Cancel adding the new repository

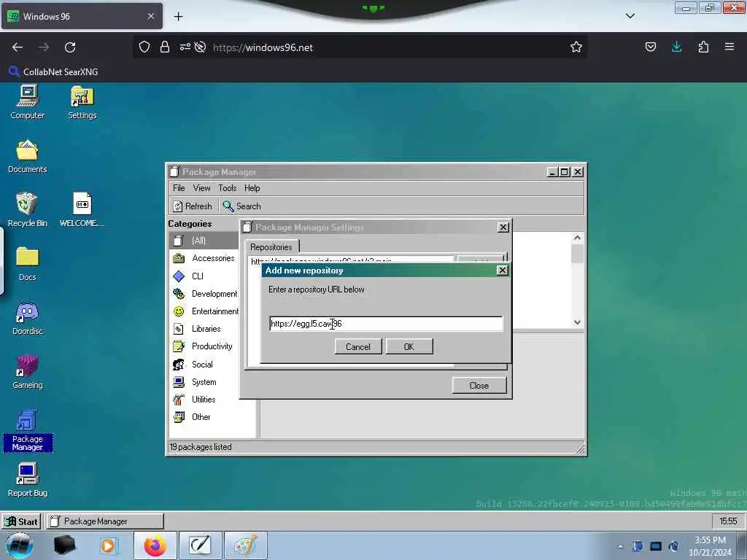(x=357, y=346)
